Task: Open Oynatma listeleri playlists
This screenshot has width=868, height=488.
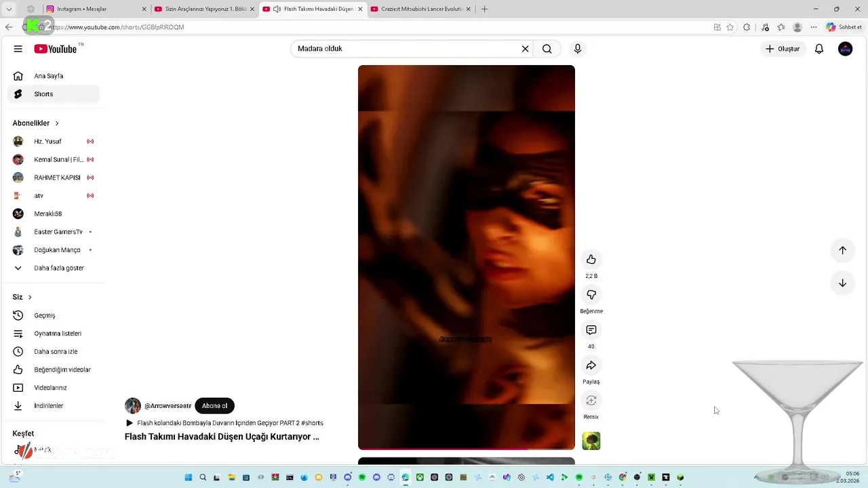Action: 53,333
